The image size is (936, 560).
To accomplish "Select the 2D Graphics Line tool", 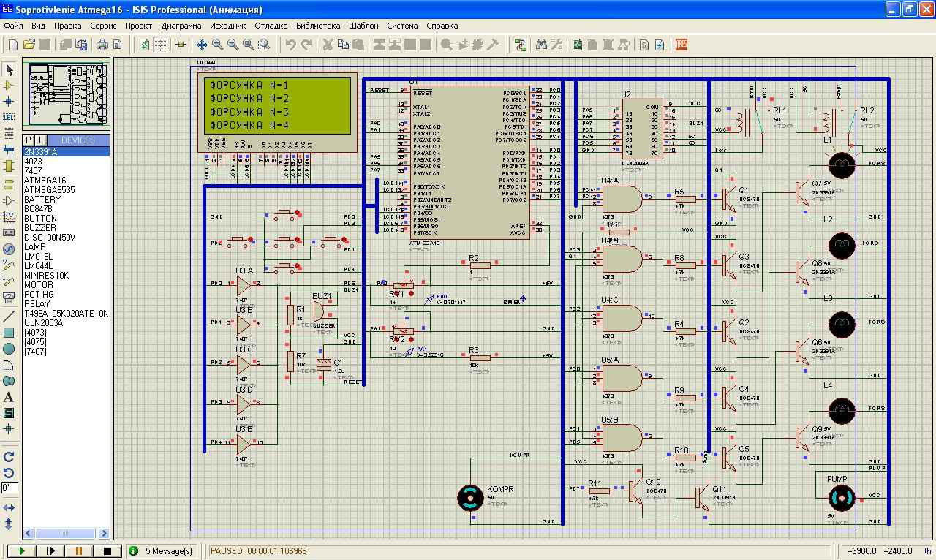I will click(x=9, y=317).
